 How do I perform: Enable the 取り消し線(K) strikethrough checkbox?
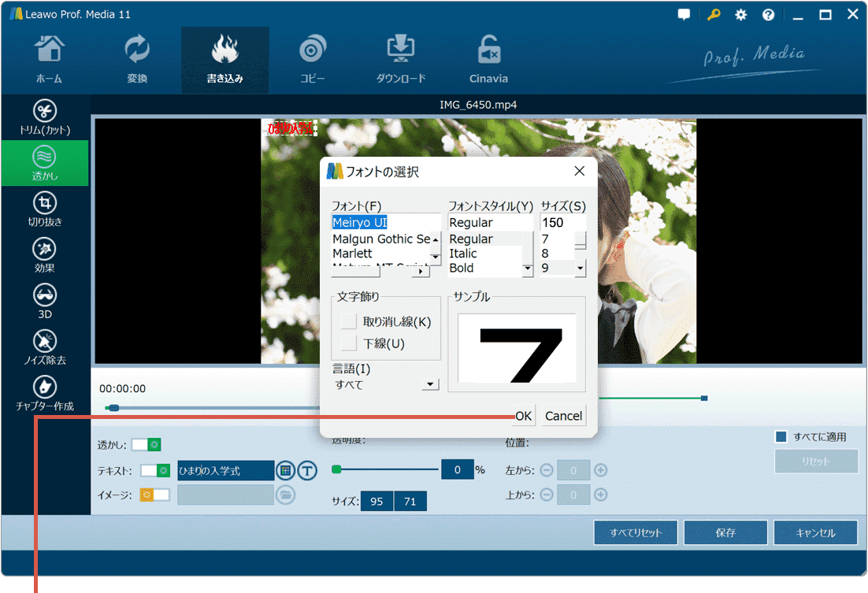pos(349,321)
